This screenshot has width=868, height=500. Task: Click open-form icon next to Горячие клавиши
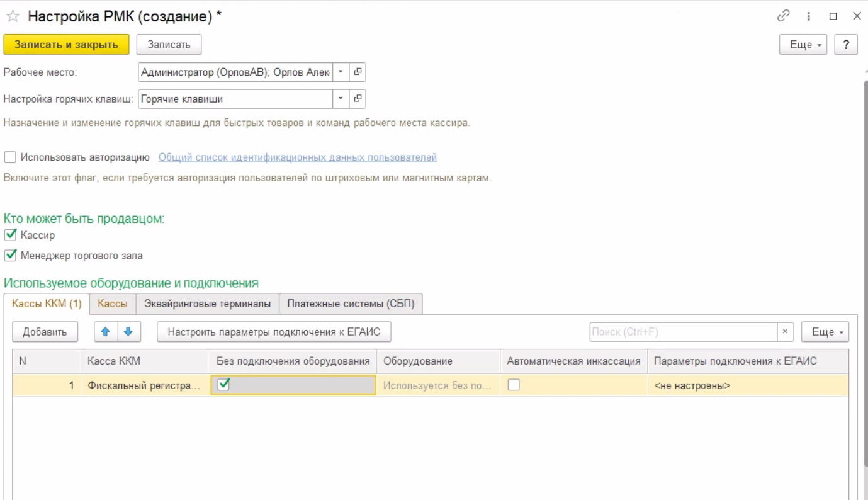coord(358,99)
